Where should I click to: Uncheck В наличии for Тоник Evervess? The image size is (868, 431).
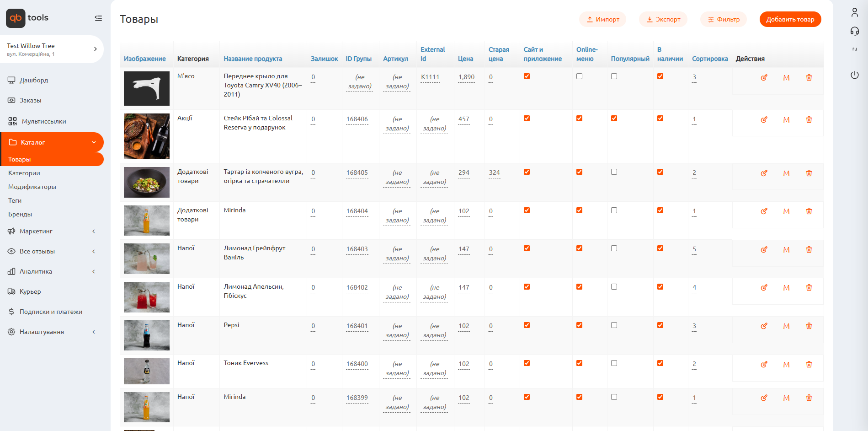pyautogui.click(x=660, y=363)
